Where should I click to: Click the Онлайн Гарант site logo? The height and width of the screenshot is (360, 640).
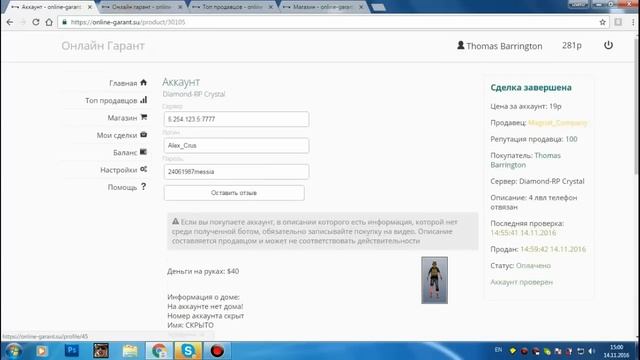tap(103, 46)
